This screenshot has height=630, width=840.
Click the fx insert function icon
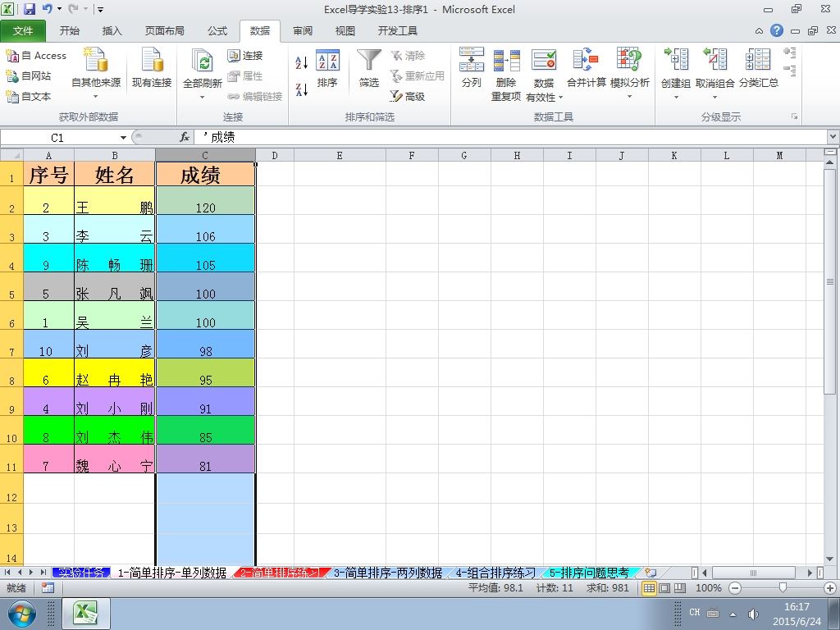pyautogui.click(x=185, y=137)
